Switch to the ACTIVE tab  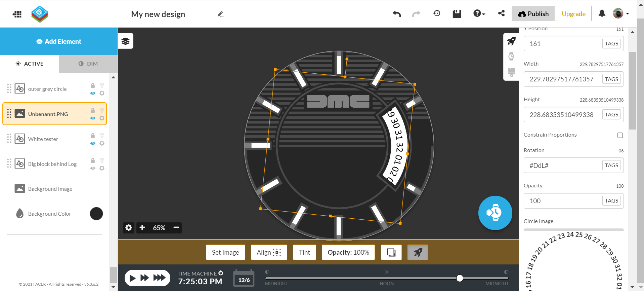[30, 64]
